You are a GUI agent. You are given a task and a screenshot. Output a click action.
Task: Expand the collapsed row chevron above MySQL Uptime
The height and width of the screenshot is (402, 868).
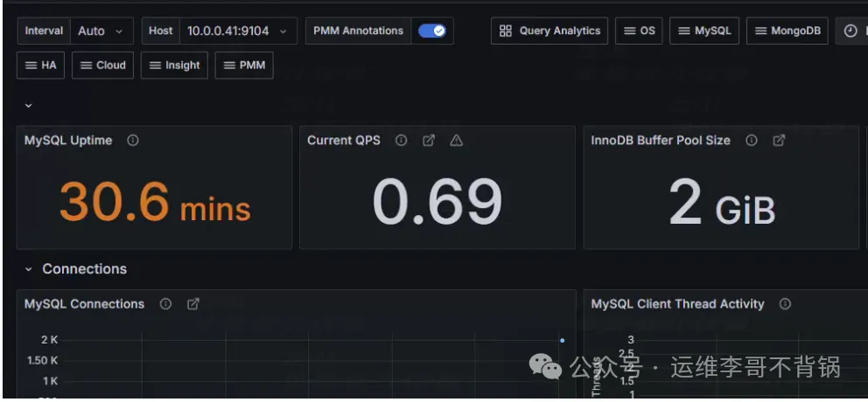28,106
